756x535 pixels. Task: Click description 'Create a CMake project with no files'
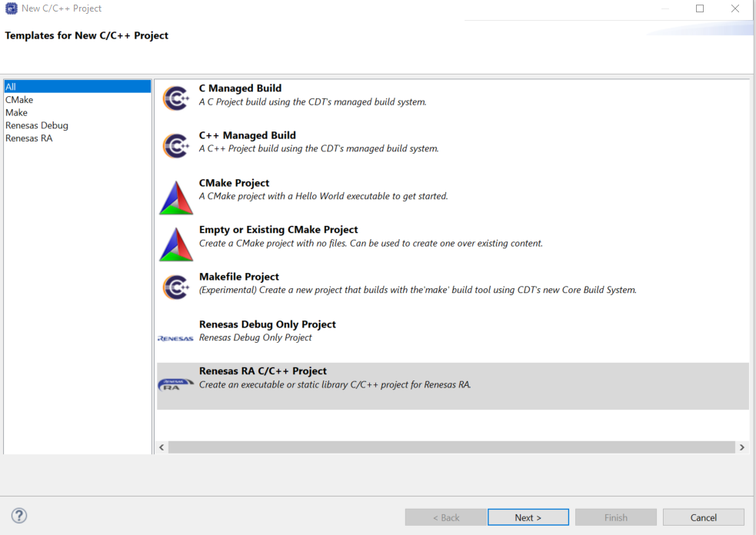[x=371, y=244]
